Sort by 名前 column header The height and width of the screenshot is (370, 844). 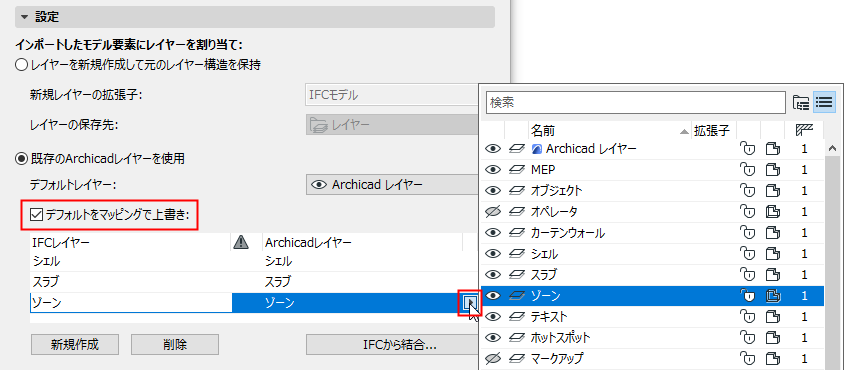610,131
